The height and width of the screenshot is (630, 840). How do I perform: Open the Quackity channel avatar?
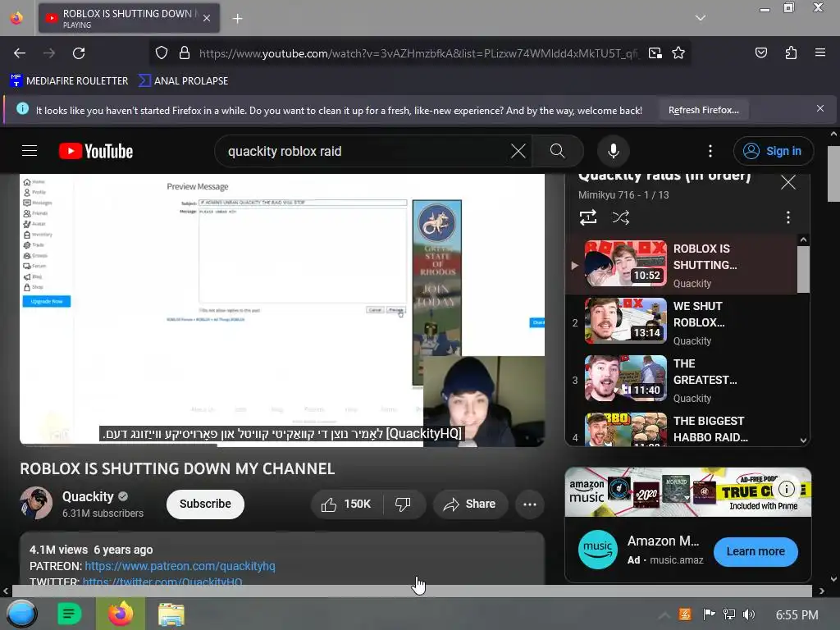coord(36,503)
